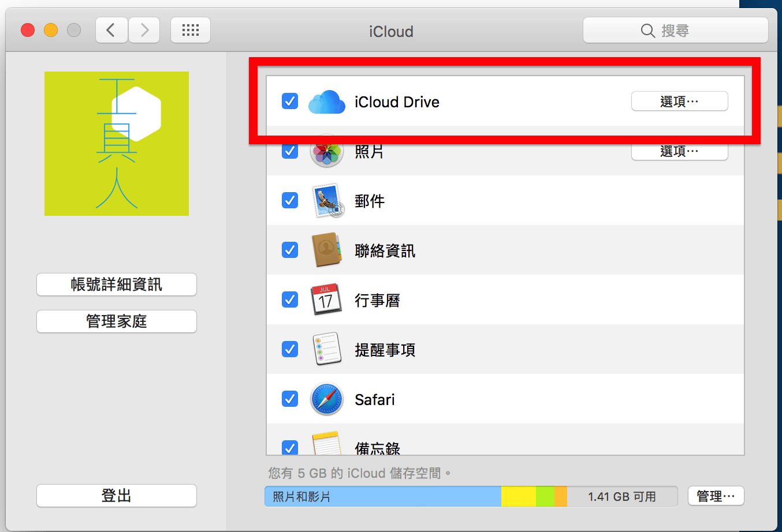Viewport: 782px width, 532px height.
Task: Click the 聯絡資訊 label
Action: 385,251
